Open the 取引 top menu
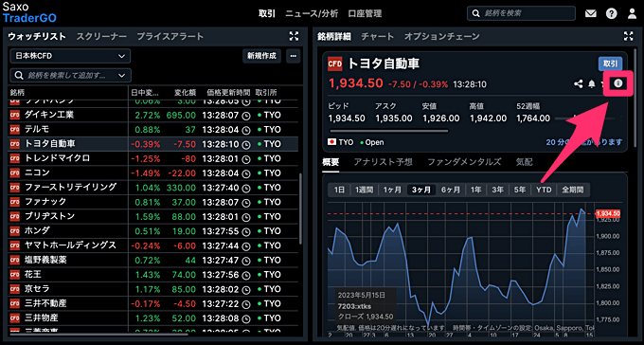This screenshot has width=644, height=345. 266,13
